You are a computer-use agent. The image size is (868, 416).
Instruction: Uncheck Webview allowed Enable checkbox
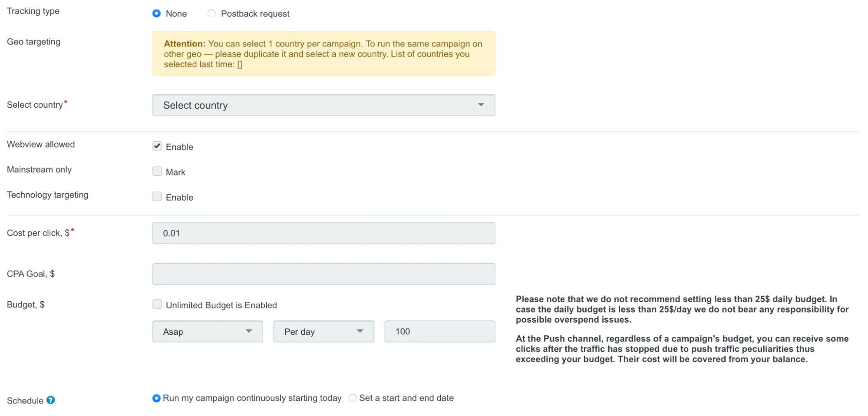157,146
